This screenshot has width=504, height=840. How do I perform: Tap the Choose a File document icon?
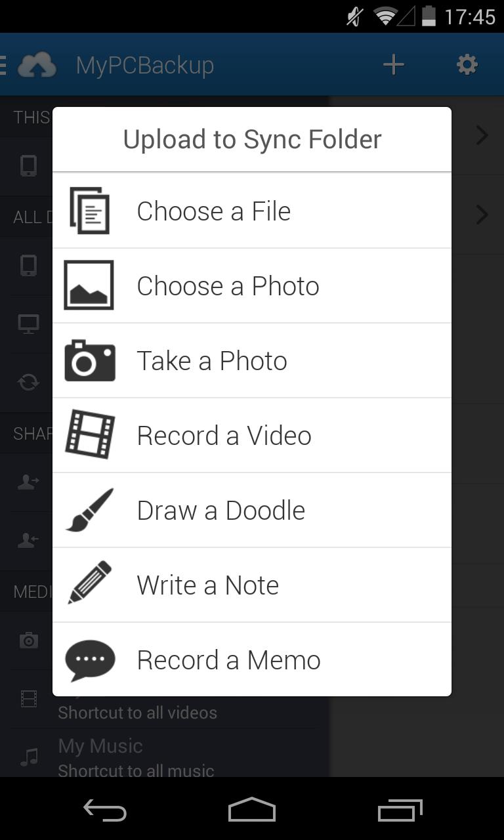(90, 211)
